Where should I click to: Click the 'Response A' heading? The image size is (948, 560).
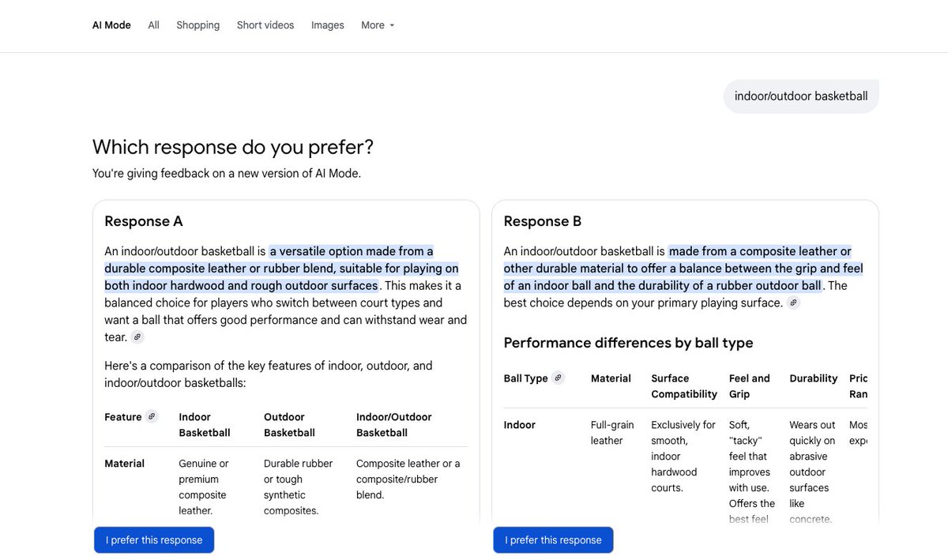(144, 221)
